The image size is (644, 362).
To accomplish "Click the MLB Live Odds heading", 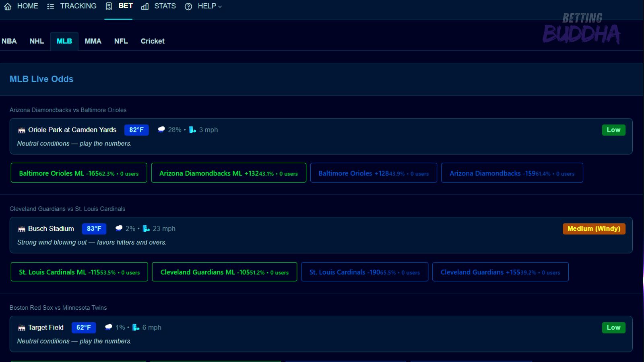I will (41, 79).
